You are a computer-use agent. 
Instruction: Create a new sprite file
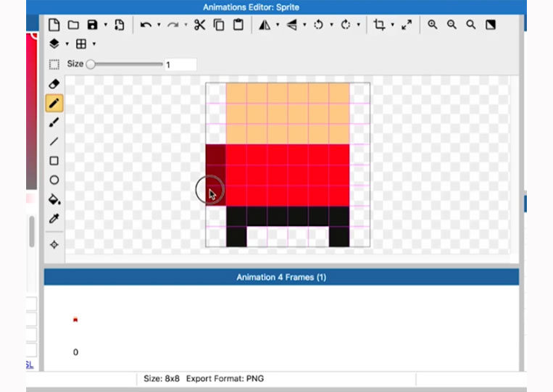coord(54,25)
